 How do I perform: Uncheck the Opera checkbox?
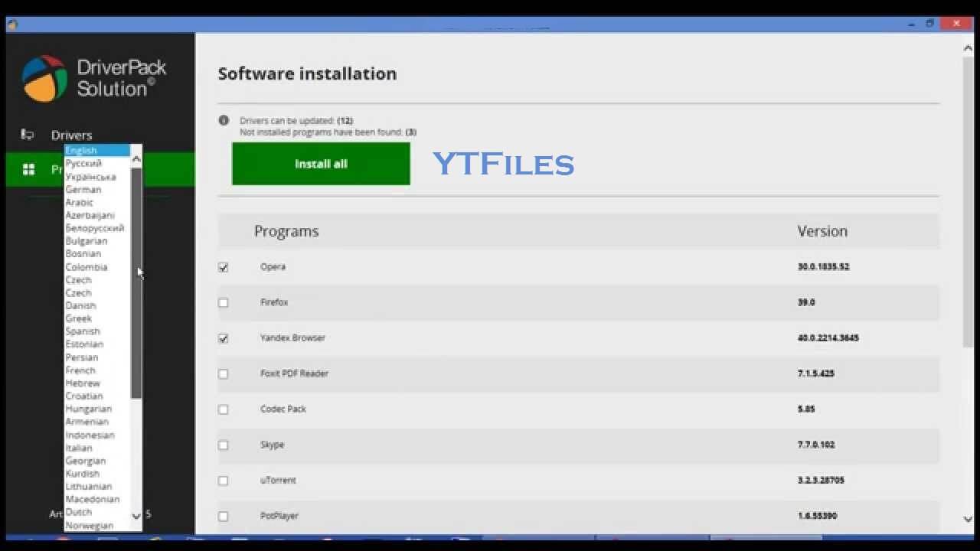click(223, 267)
